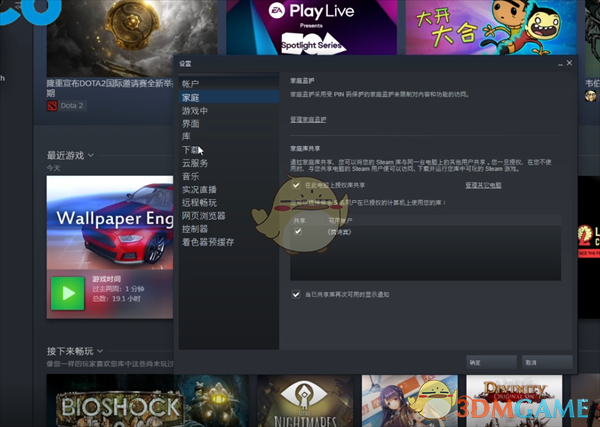
Task: Click the Dota 2 red logo icon
Action: pos(52,106)
